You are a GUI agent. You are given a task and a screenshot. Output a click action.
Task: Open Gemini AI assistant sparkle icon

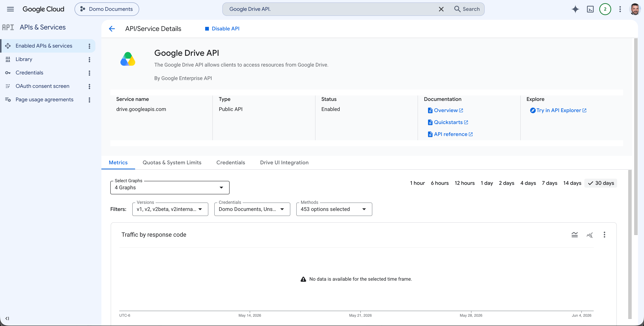tap(575, 9)
